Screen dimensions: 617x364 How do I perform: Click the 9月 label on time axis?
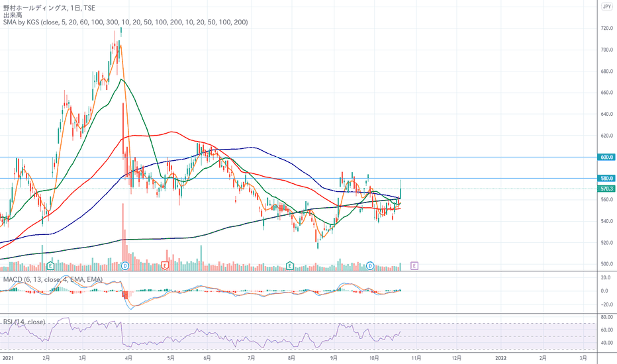[334, 358]
